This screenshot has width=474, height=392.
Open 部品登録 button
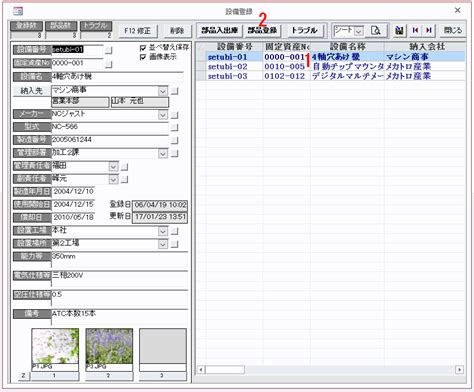[262, 30]
